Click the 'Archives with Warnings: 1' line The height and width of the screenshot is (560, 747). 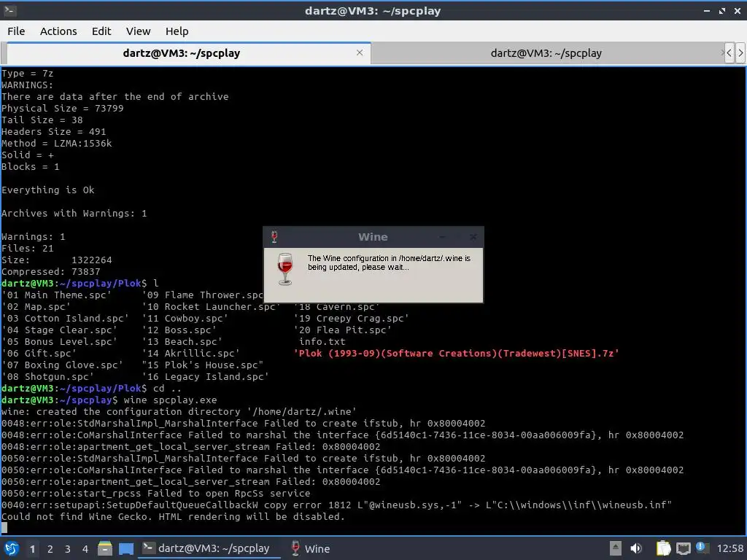[x=74, y=214]
